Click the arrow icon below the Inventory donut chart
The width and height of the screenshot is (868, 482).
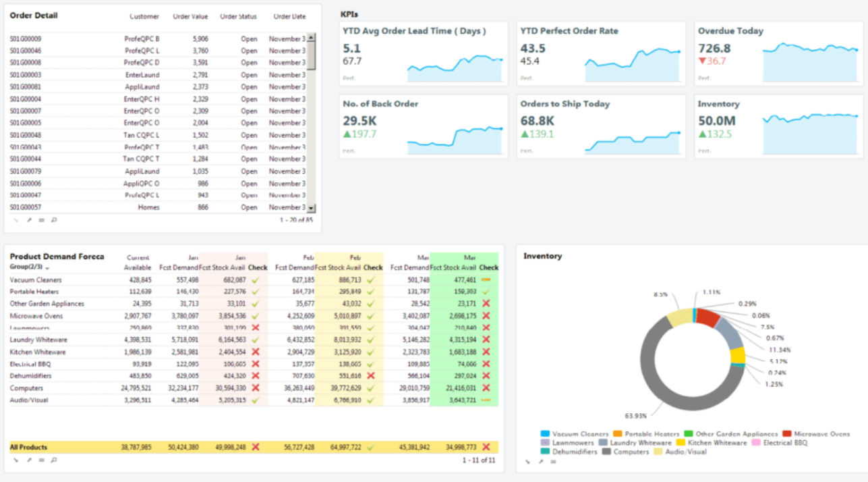527,462
